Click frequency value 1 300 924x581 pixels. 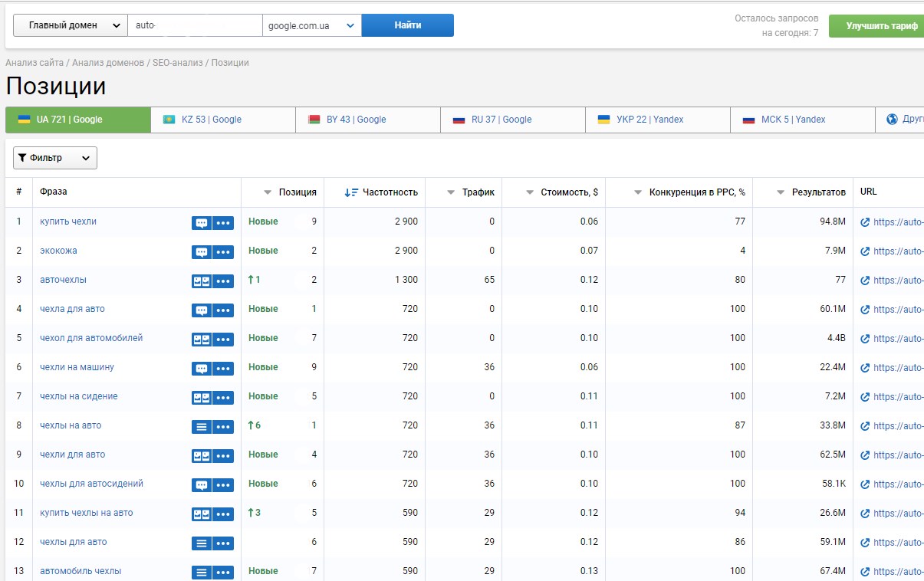[406, 280]
